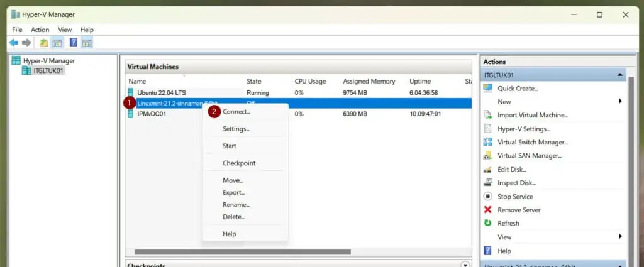Click the Hyper-V Settings icon
Screen dimensions: 644x267
487,129
